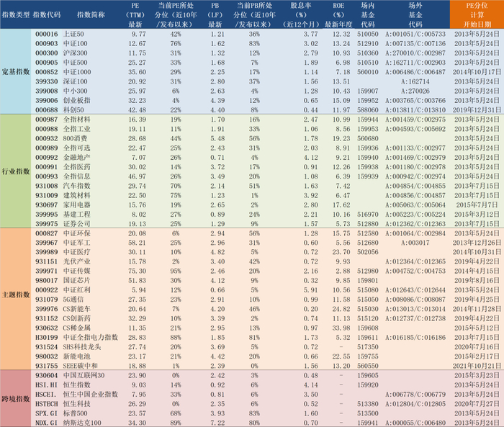Screen dimensions: 504x427
Task: Select the PE (TTM) 最新 header
Action: (x=135, y=15)
